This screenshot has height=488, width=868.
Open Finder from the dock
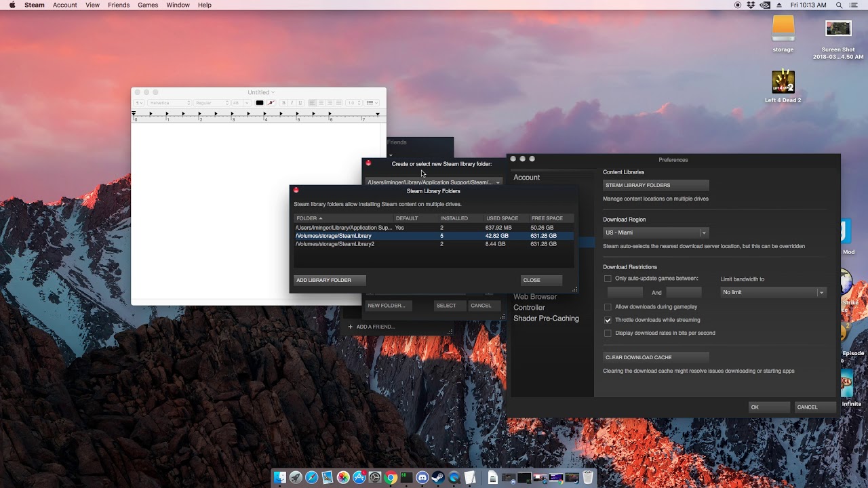[x=280, y=477]
